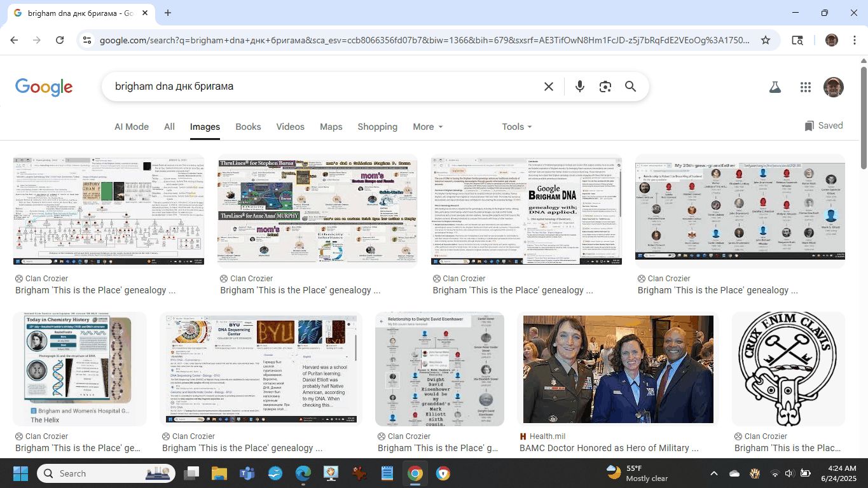Open the BAMC doctor group photo thumbnail
The image size is (868, 488).
tap(618, 369)
